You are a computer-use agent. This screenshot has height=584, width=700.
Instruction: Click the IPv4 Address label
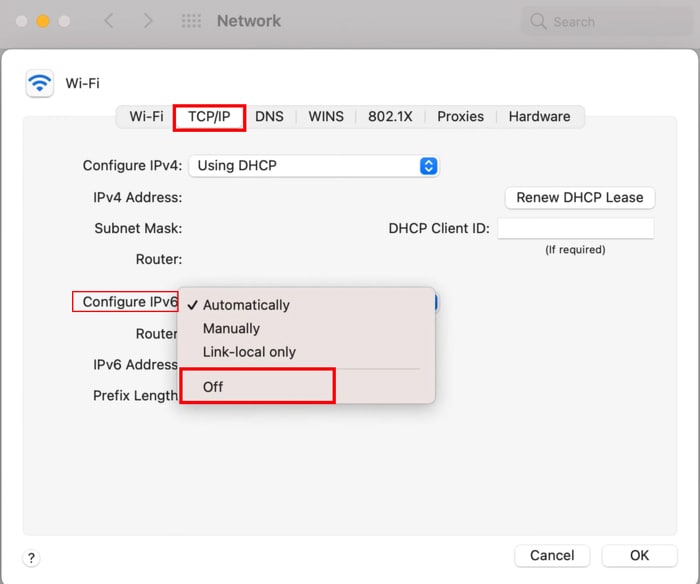click(138, 197)
